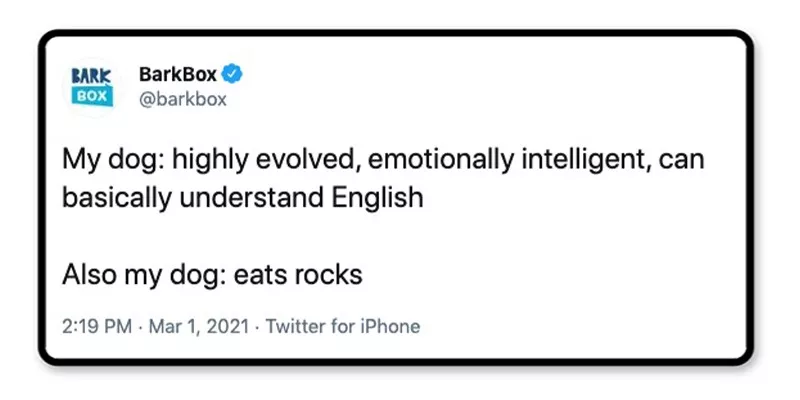Click the 2:19 PM timestamp
The image size is (800, 400).
[97, 326]
